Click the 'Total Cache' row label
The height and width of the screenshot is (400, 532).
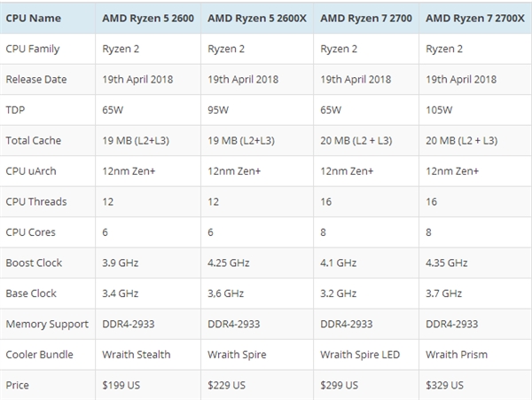[x=34, y=140]
